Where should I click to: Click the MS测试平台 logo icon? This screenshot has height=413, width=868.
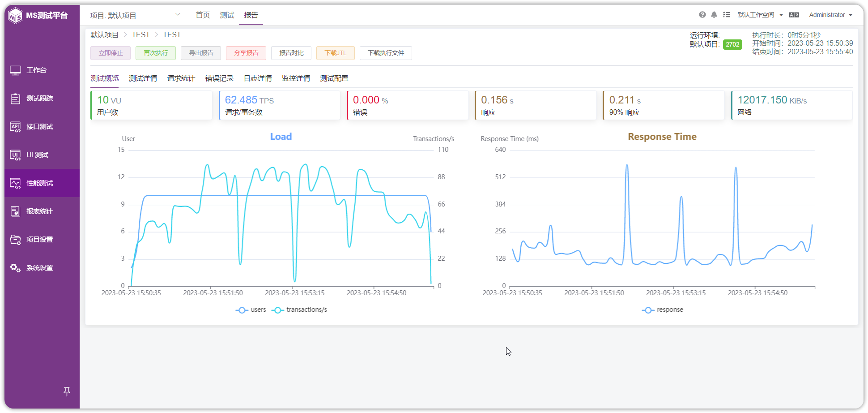pyautogui.click(x=16, y=16)
